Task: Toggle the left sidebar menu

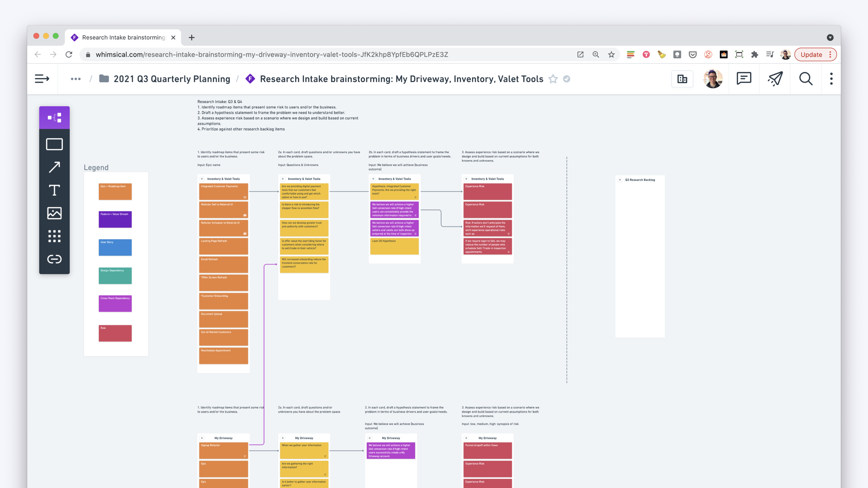Action: [42, 79]
